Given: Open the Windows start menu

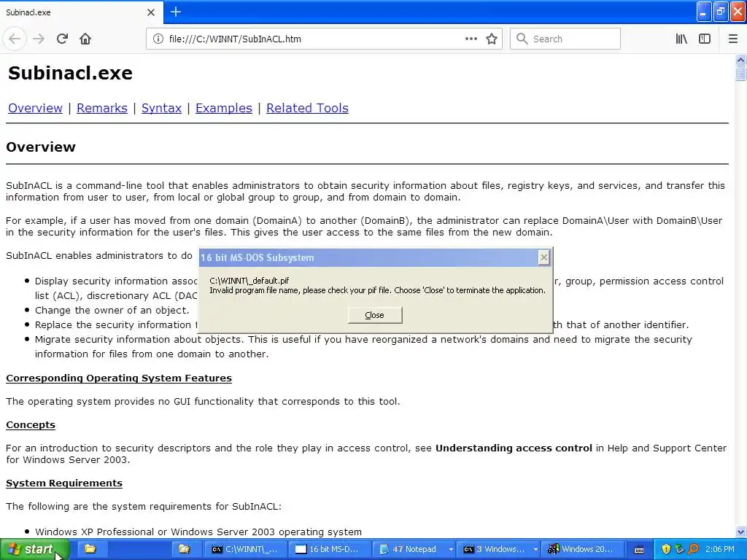Looking at the screenshot, I should pyautogui.click(x=35, y=549).
